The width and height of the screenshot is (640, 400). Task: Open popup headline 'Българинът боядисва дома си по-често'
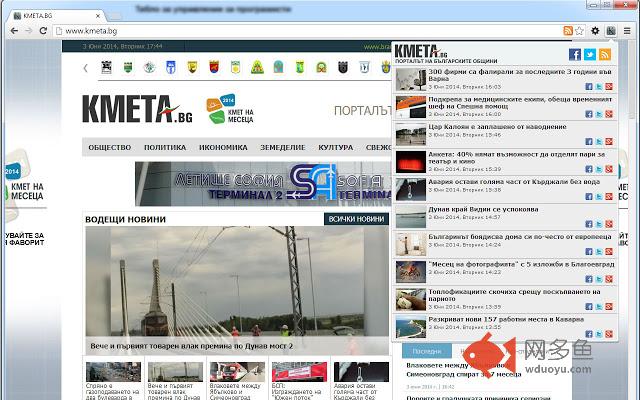tap(520, 237)
